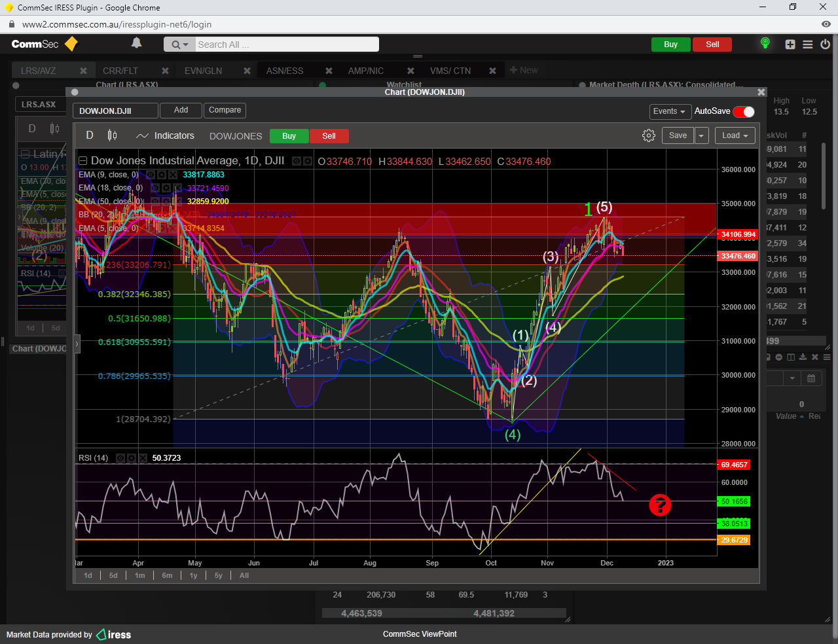The height and width of the screenshot is (644, 838).
Task: Open the hamburger main menu
Action: pyautogui.click(x=808, y=45)
